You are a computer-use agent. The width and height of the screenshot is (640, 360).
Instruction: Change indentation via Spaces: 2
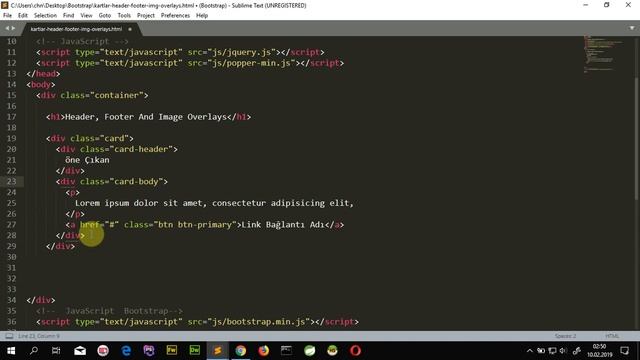tap(565, 336)
